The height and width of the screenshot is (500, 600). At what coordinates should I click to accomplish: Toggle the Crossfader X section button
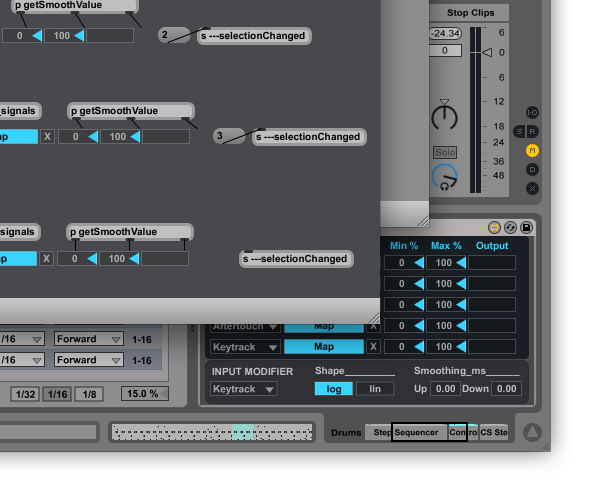pyautogui.click(x=532, y=188)
